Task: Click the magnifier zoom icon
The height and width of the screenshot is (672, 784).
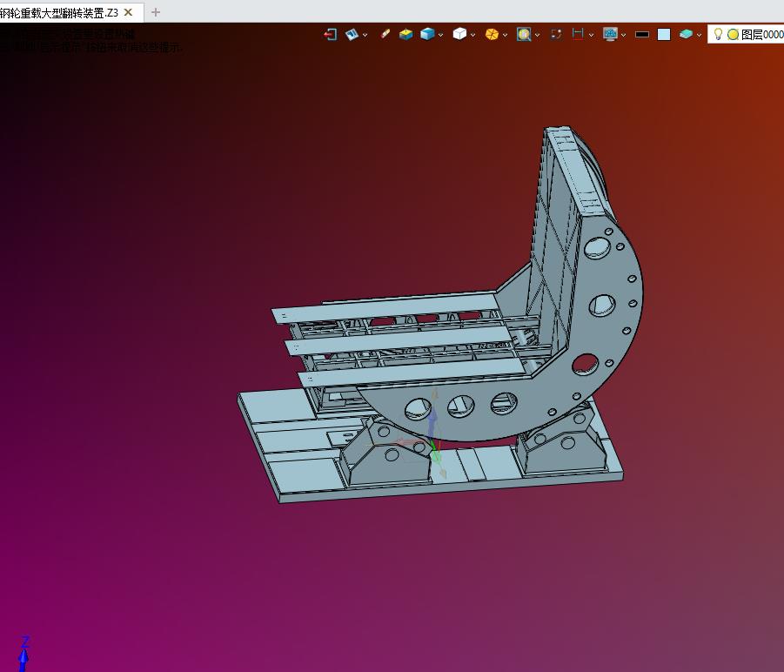Action: (x=524, y=34)
